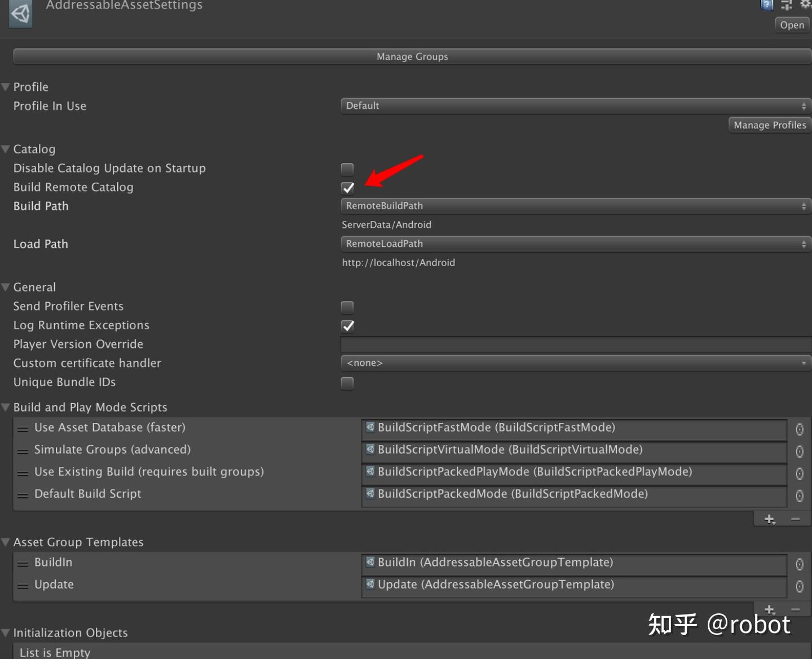Open object picker for BuildScriptFastMode field
Screen dimensions: 812x659
(x=800, y=430)
